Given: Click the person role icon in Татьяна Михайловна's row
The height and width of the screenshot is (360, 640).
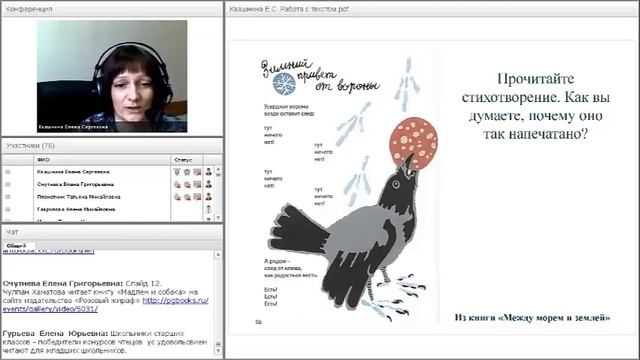Looking at the screenshot, I should click(x=209, y=197).
